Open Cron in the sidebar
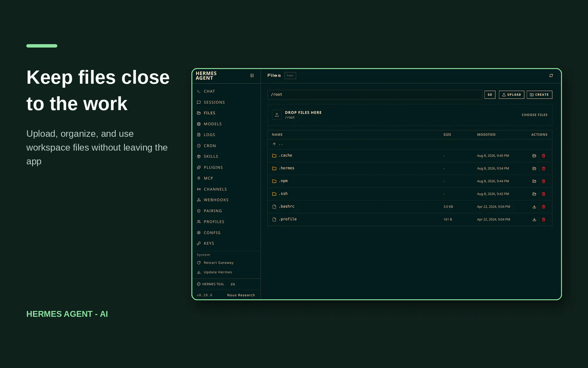 coord(226,146)
